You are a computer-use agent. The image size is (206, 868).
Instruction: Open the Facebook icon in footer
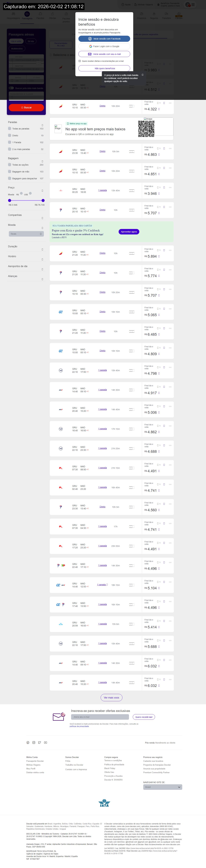tap(28, 743)
